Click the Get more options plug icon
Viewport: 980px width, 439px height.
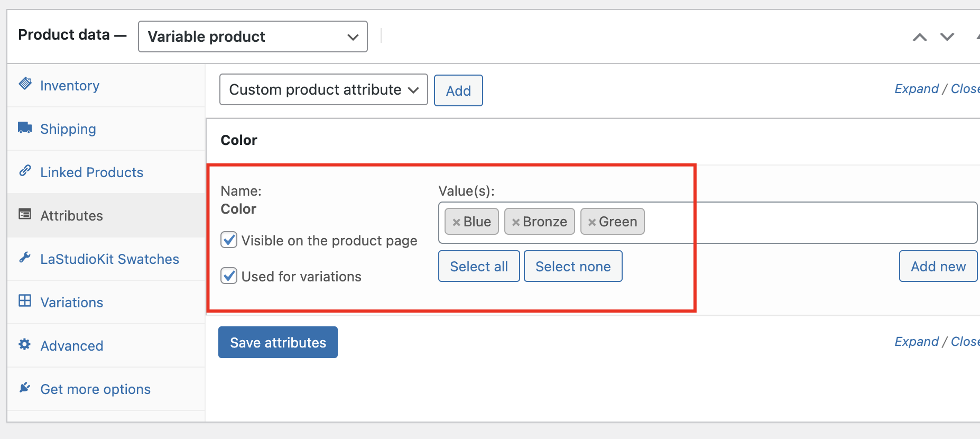[x=25, y=388]
